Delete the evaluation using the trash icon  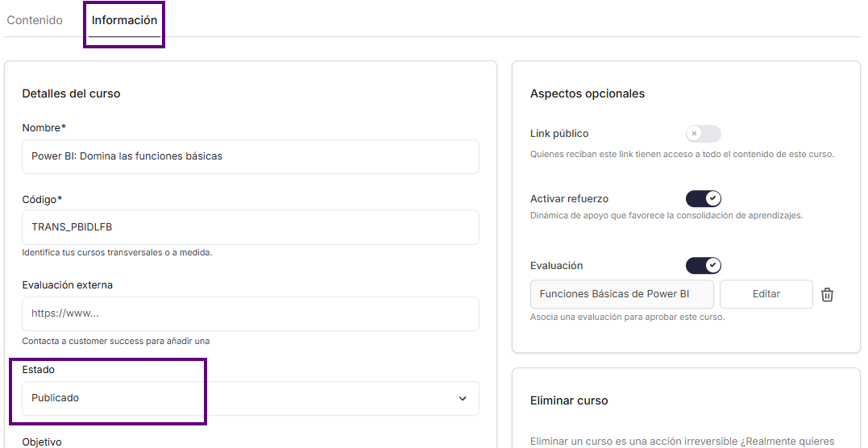pyautogui.click(x=827, y=295)
